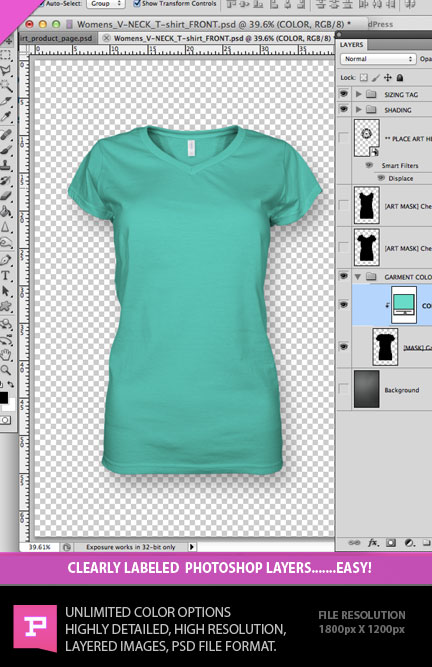The height and width of the screenshot is (667, 432).
Task: Toggle lock position
Action: point(388,77)
